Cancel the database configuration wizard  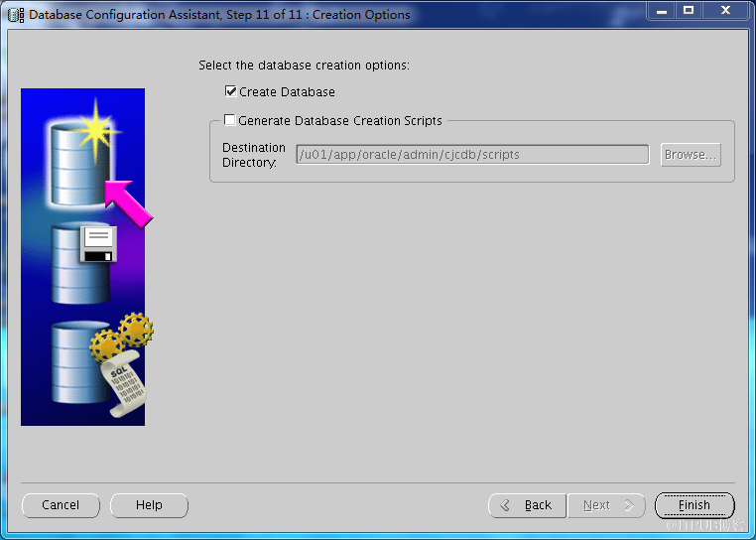coord(61,505)
